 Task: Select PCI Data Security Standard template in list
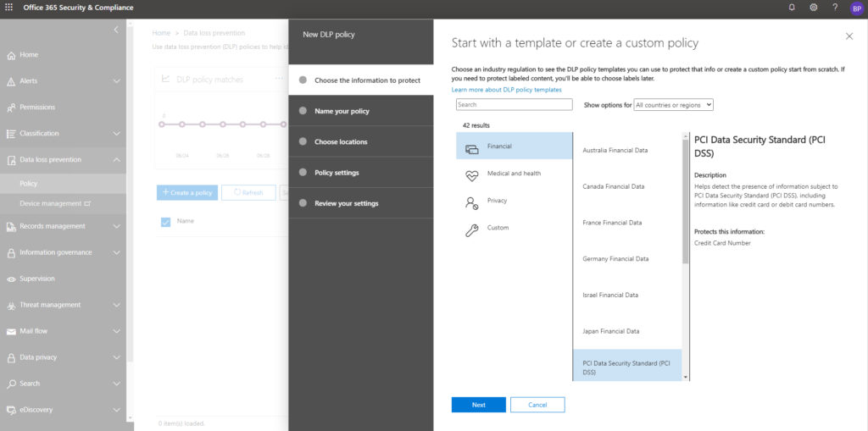coord(627,365)
